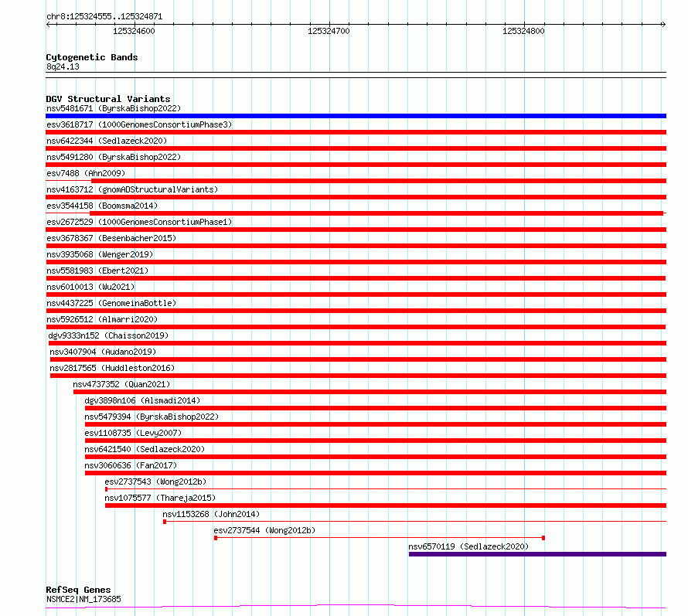
Task: Click nsv4737352 (Quan2021) label
Action: click(x=121, y=384)
